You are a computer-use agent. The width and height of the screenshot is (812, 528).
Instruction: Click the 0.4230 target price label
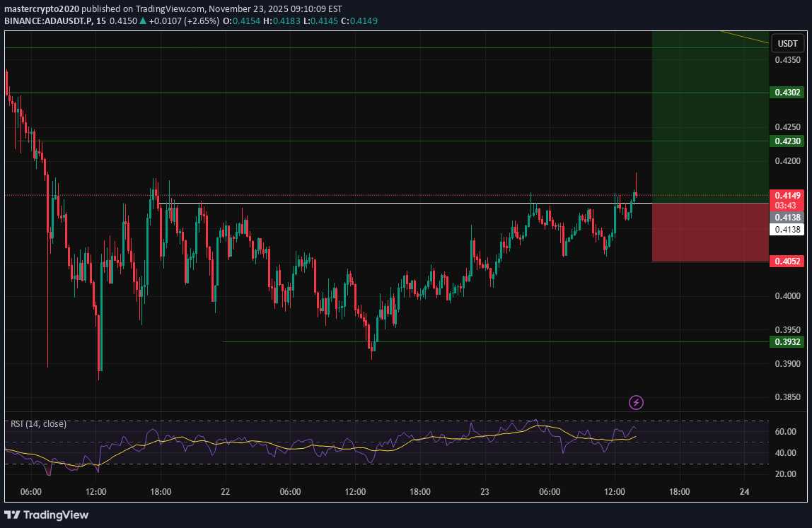click(787, 141)
